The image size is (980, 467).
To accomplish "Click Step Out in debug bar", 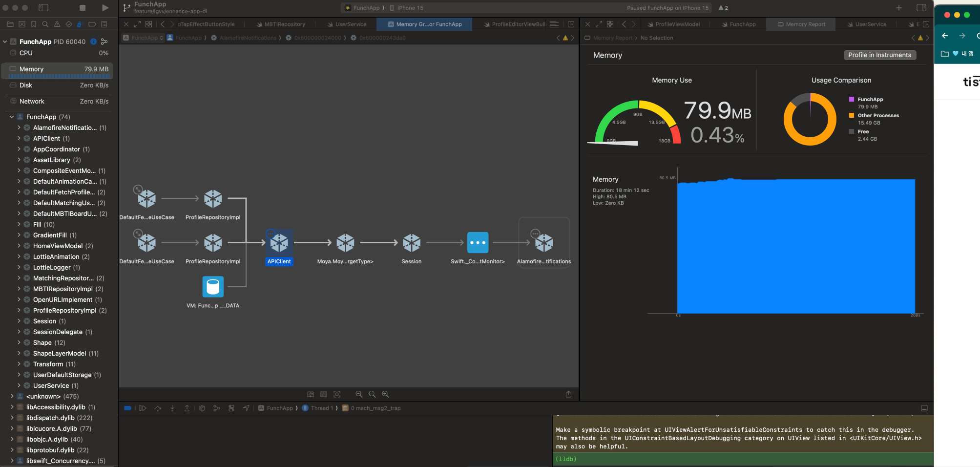I will [187, 408].
